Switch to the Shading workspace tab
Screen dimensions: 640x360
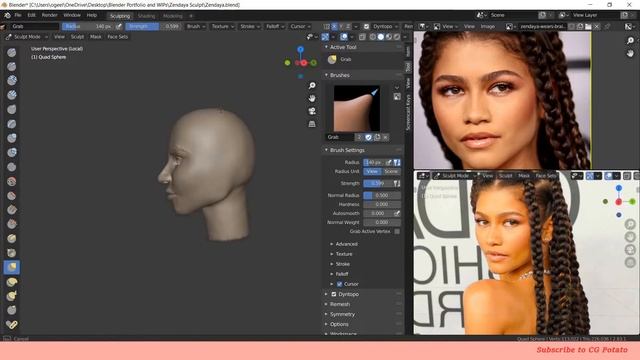point(146,16)
